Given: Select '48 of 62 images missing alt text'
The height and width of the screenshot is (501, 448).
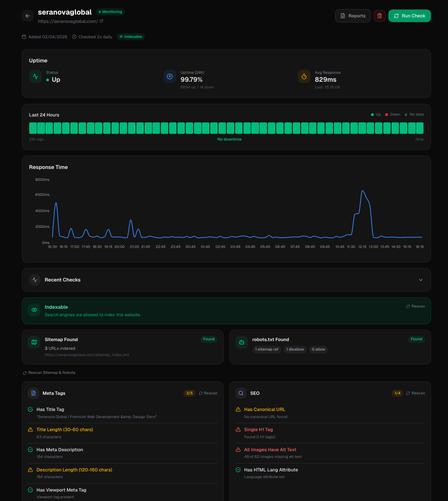Looking at the screenshot, I should tap(273, 457).
